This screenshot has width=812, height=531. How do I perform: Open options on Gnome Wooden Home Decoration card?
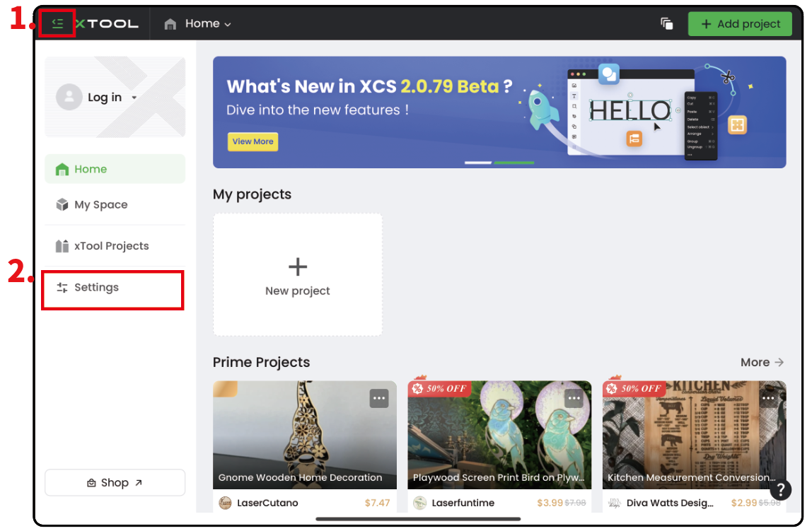tap(379, 398)
